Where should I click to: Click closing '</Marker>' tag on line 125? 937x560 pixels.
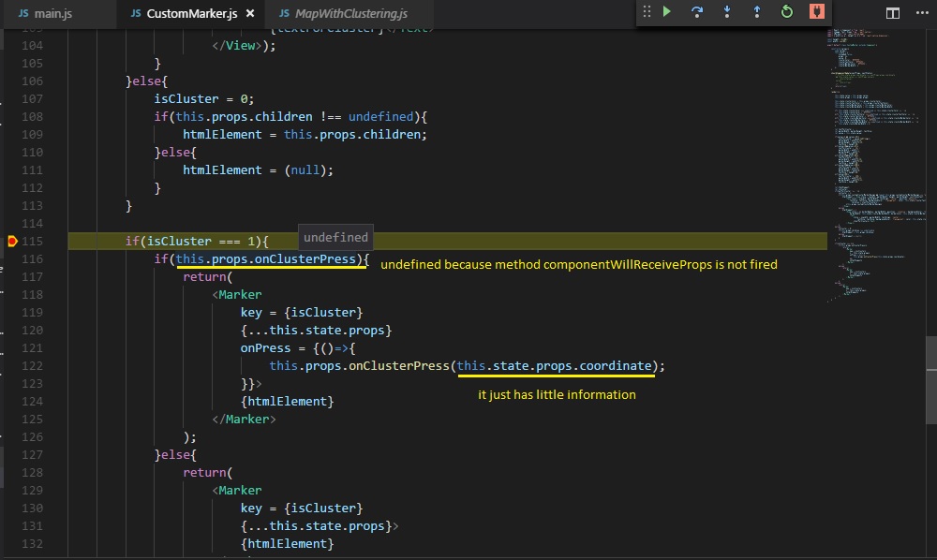pos(244,420)
